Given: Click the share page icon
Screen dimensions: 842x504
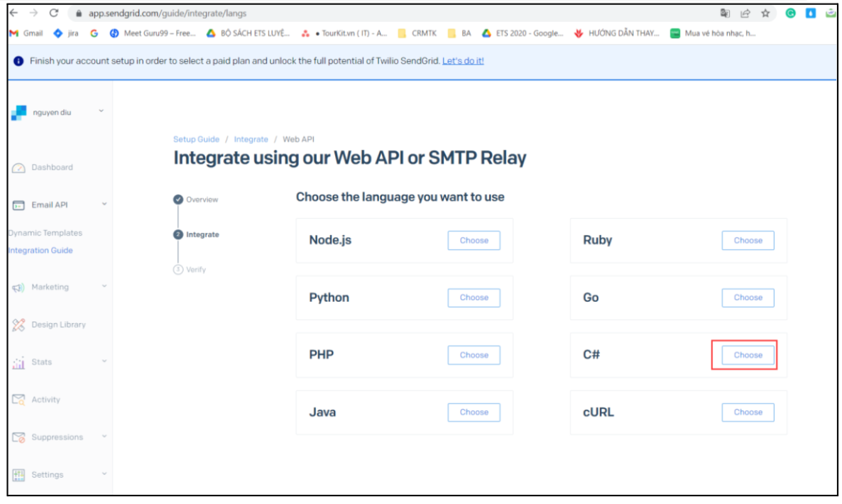Looking at the screenshot, I should (x=745, y=13).
